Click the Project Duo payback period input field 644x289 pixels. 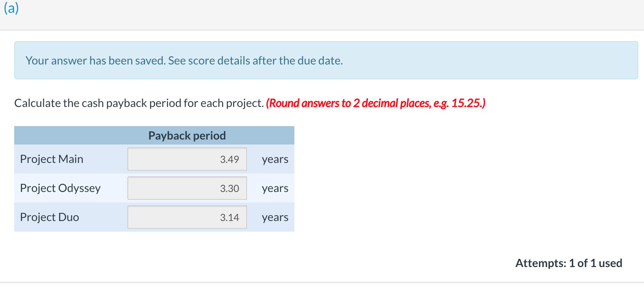point(187,217)
